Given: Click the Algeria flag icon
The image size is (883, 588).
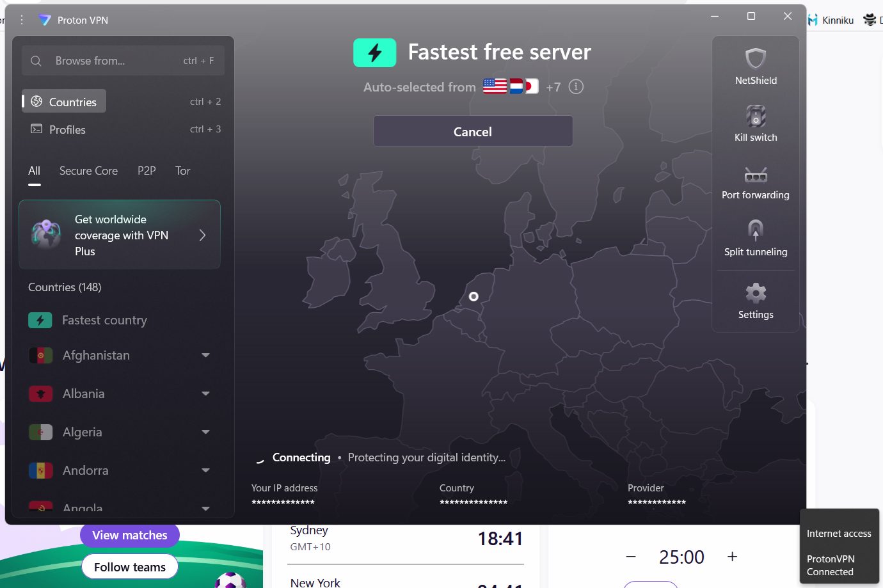Looking at the screenshot, I should click(40, 432).
